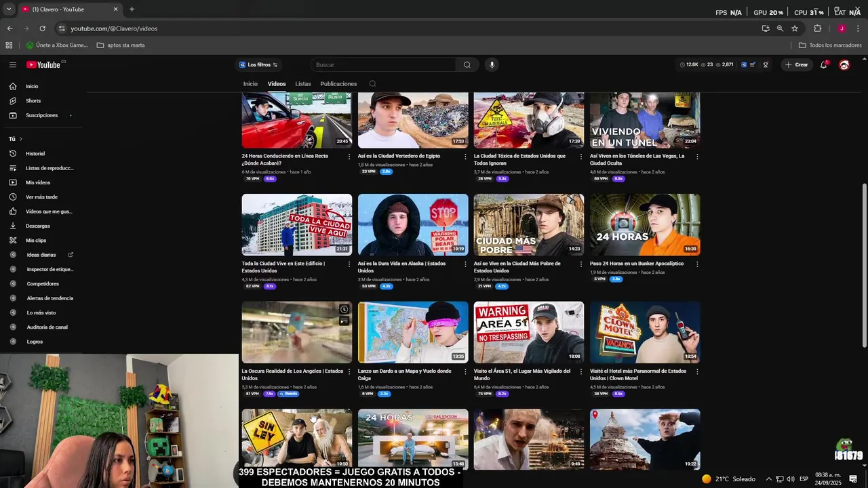Open the taskbar weather widget

pyautogui.click(x=729, y=479)
